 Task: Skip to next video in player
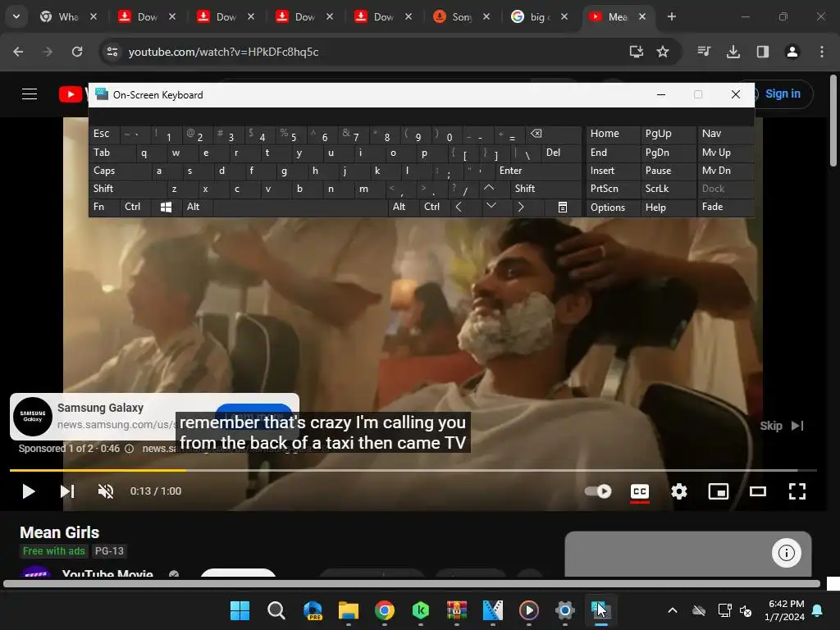(x=67, y=491)
